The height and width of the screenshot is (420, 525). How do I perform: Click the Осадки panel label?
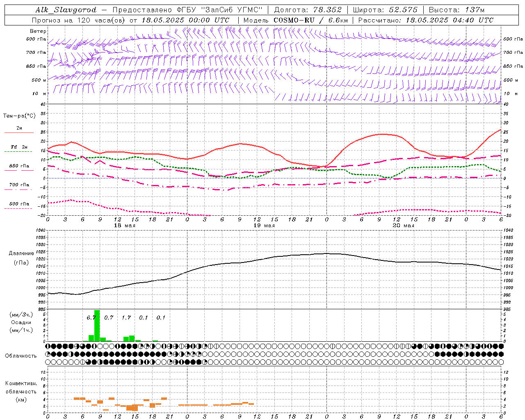(21, 322)
